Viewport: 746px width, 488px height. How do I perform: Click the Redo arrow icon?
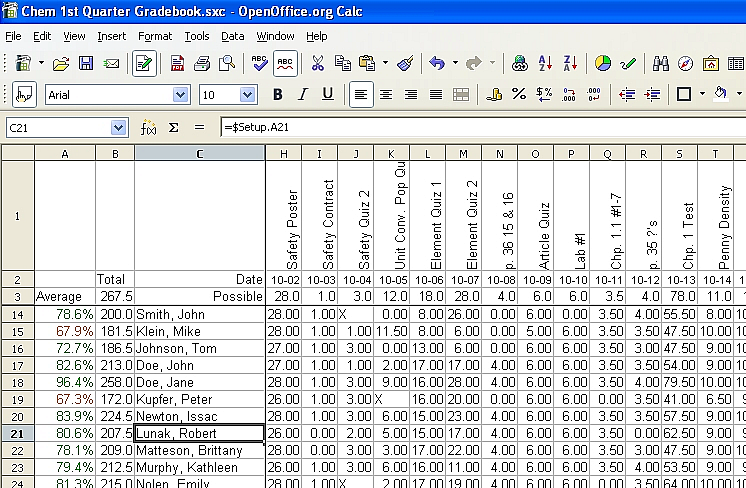coord(474,63)
